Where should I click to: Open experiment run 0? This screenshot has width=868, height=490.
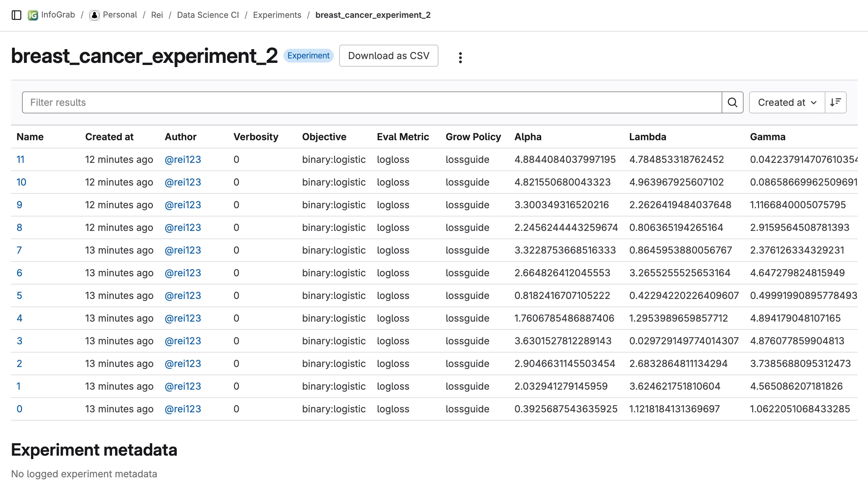[x=19, y=409]
